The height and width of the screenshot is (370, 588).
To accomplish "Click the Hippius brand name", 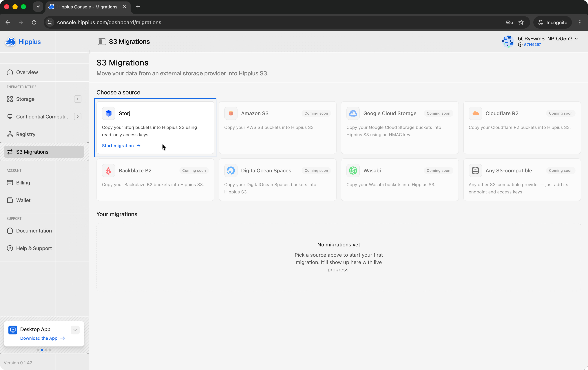I will click(x=30, y=42).
